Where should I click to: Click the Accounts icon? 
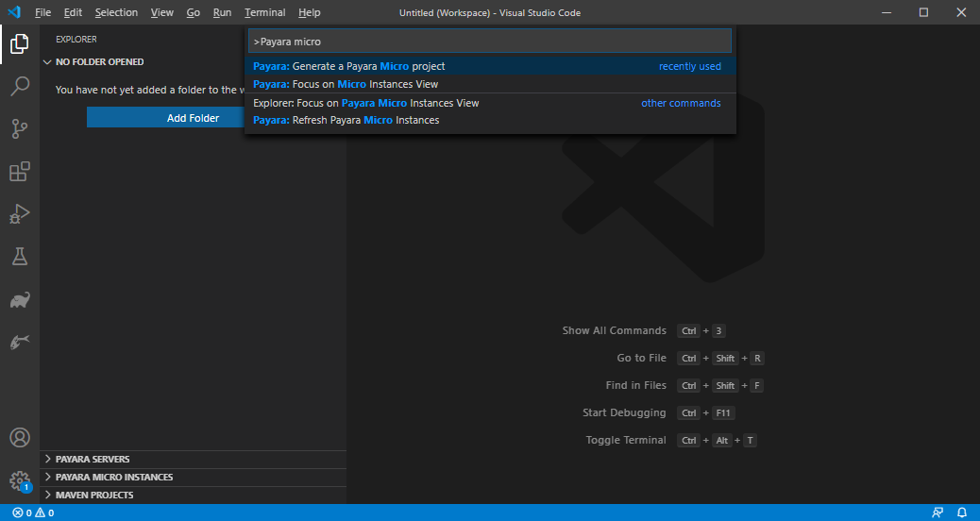coord(19,438)
